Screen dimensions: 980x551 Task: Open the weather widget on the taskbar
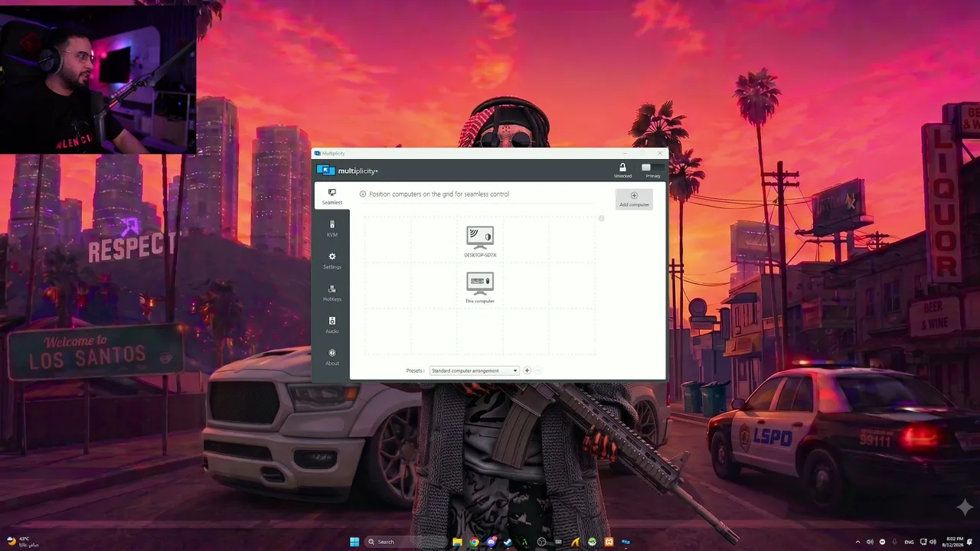click(23, 542)
